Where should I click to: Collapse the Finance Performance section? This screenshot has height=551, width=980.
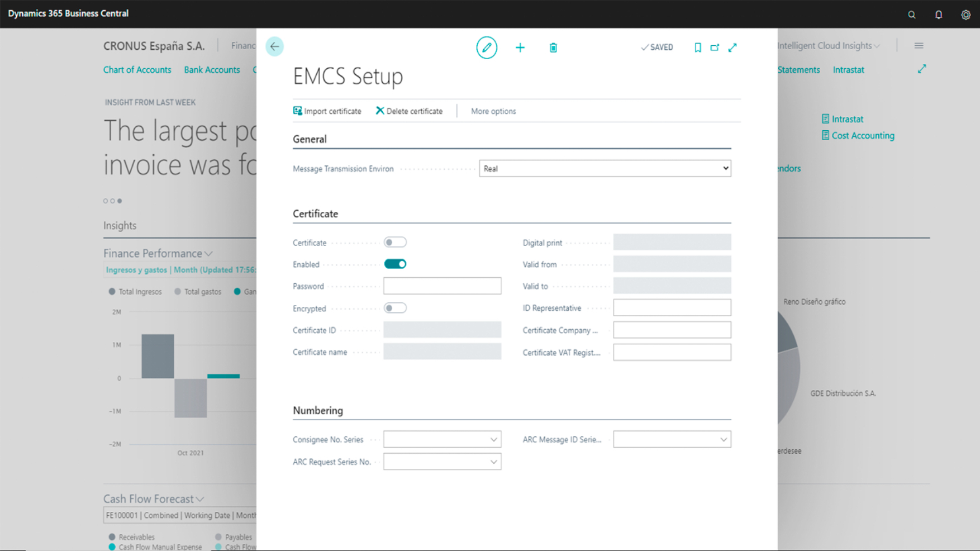coord(209,253)
